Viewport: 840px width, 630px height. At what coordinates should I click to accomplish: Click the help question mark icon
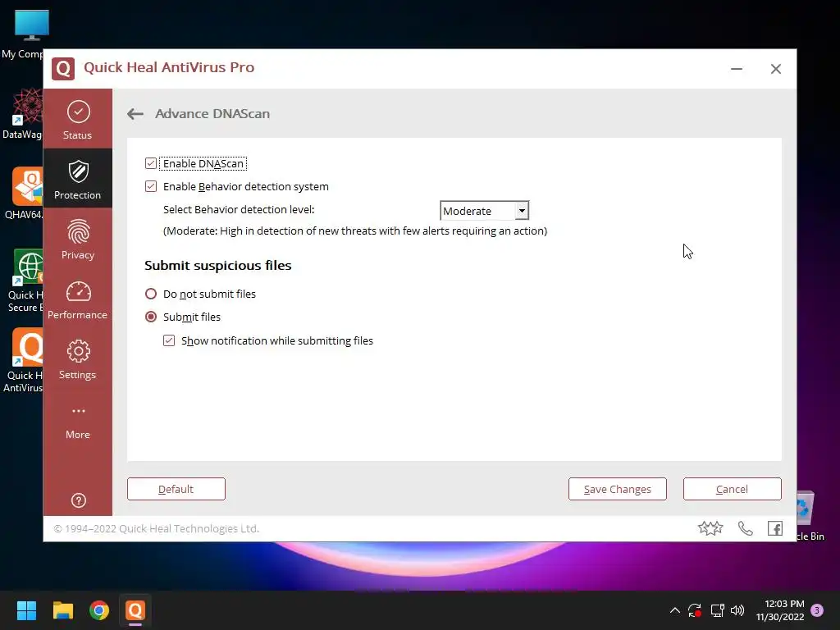point(78,500)
